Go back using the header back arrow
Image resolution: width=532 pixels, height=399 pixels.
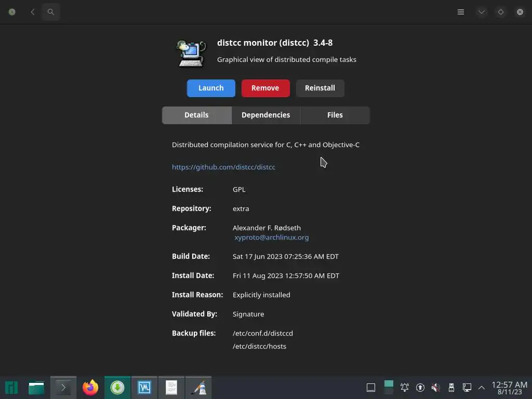pos(33,12)
